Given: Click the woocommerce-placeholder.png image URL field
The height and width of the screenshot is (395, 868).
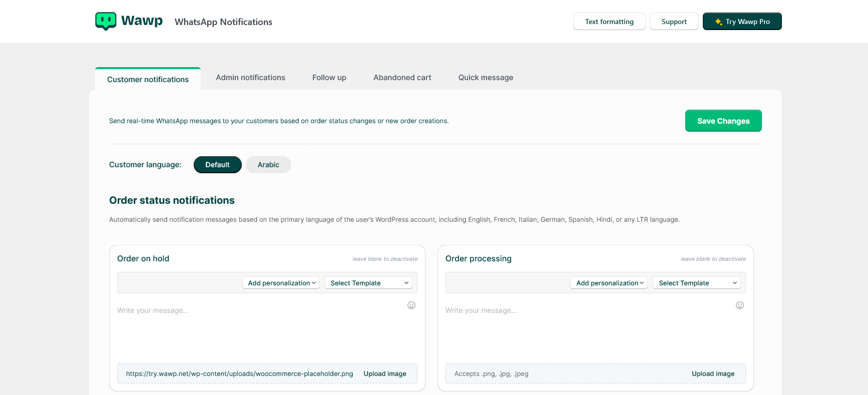Looking at the screenshot, I should pyautogui.click(x=239, y=373).
